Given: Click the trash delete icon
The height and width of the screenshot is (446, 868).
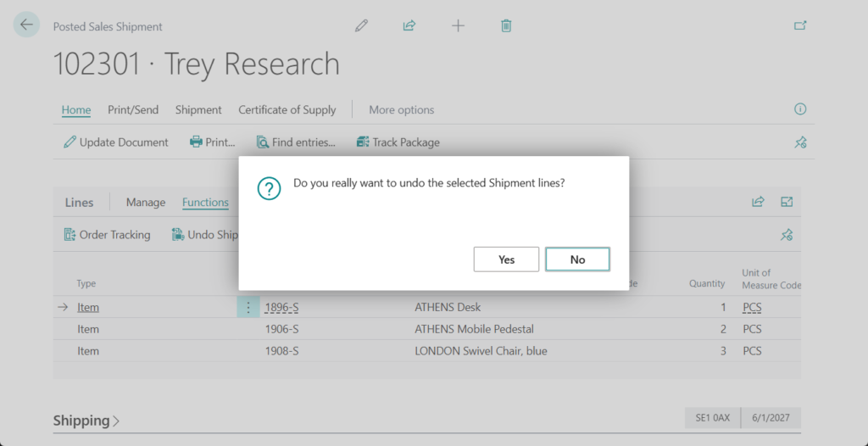Looking at the screenshot, I should [506, 25].
